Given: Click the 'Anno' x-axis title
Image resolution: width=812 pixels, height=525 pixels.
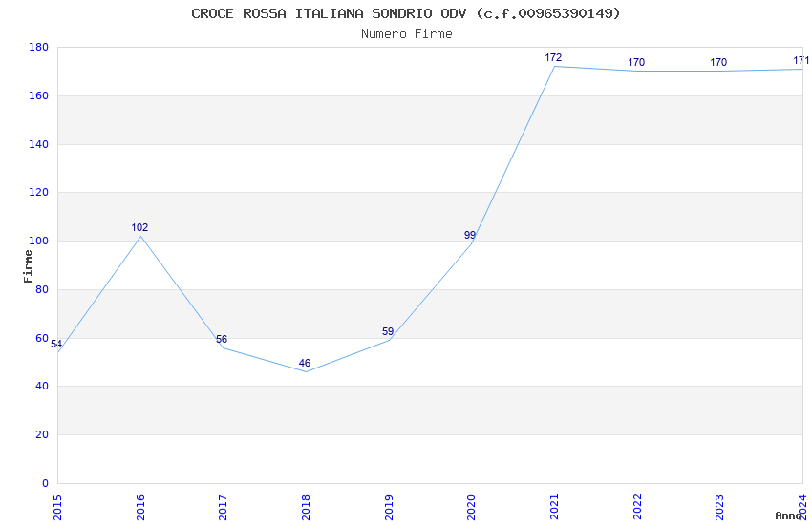Looking at the screenshot, I should [788, 515].
